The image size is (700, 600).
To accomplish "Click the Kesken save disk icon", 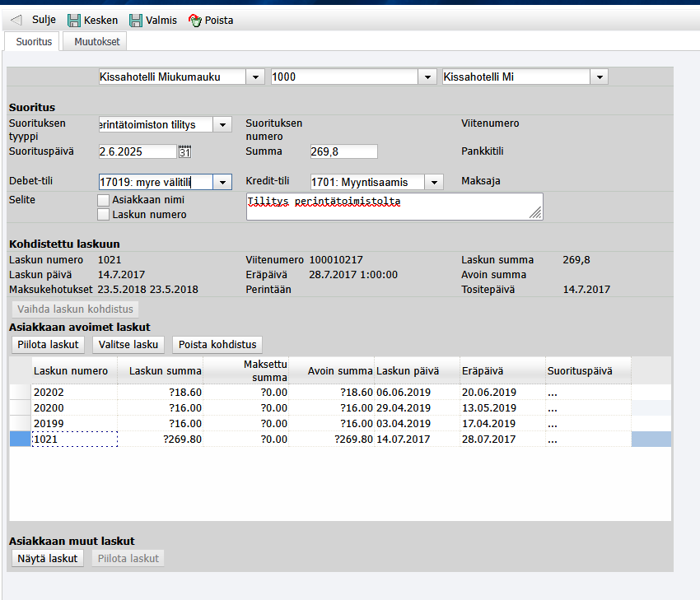I will [73, 21].
